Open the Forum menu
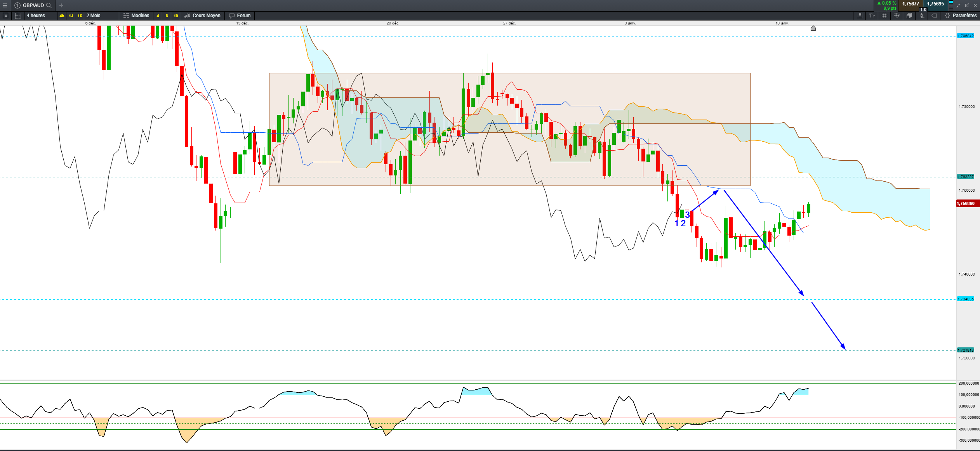The width and height of the screenshot is (980, 451). click(240, 16)
